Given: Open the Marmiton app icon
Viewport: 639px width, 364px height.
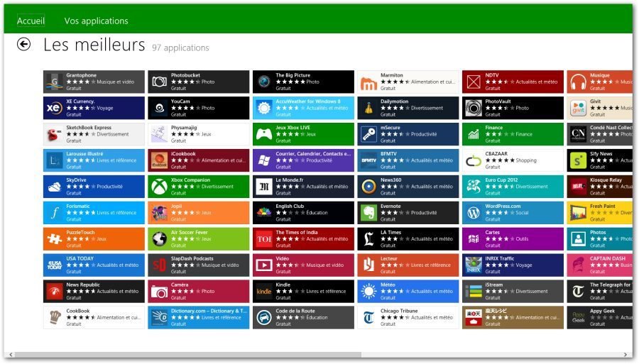Looking at the screenshot, I should click(x=368, y=82).
